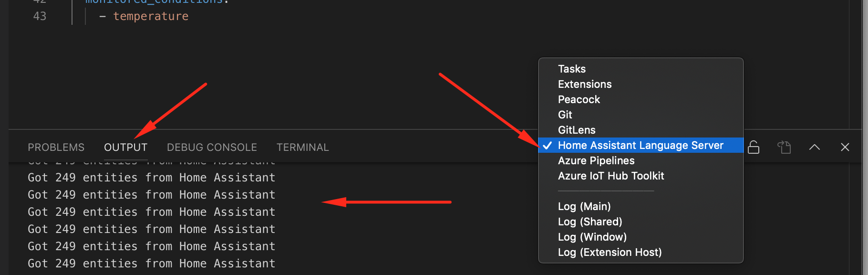The width and height of the screenshot is (868, 275).
Task: Select the Azure Pipelines channel
Action: coord(596,160)
